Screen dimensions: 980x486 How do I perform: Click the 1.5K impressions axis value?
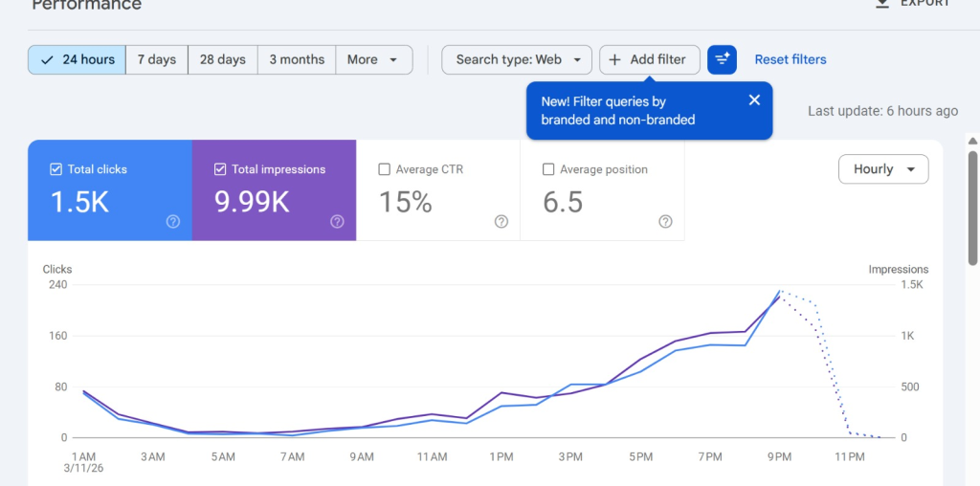(912, 285)
